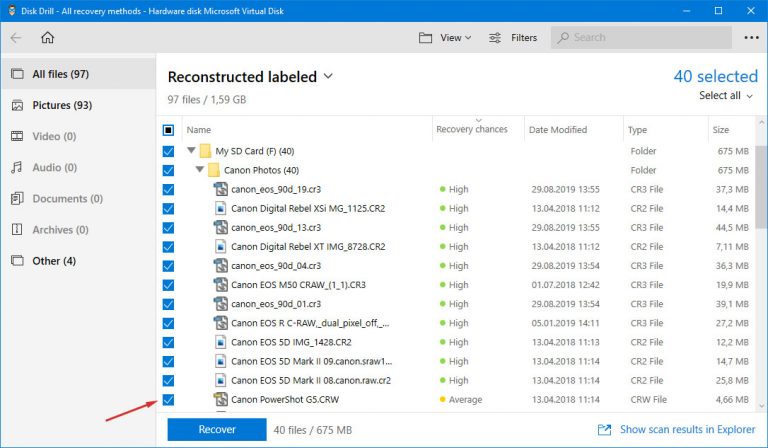Image resolution: width=768 pixels, height=448 pixels.
Task: Open the three-dot more options menu
Action: tap(750, 38)
